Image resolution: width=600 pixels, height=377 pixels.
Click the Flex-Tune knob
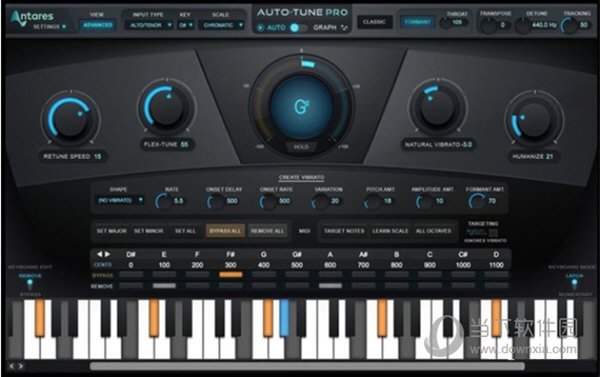[x=166, y=107]
